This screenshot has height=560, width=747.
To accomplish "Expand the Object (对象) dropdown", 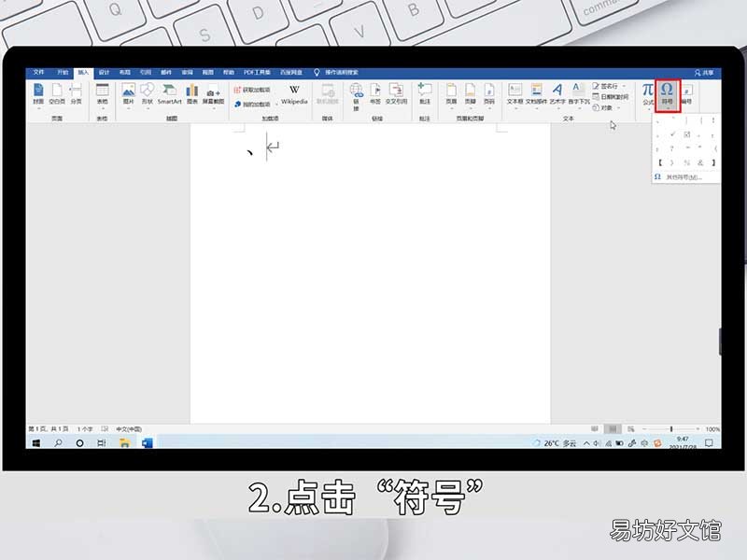I will [619, 108].
